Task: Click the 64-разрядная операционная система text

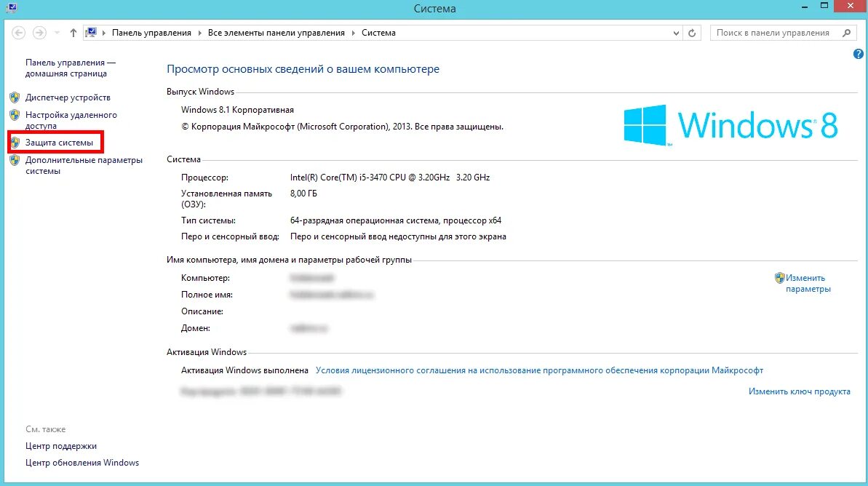Action: 396,220
